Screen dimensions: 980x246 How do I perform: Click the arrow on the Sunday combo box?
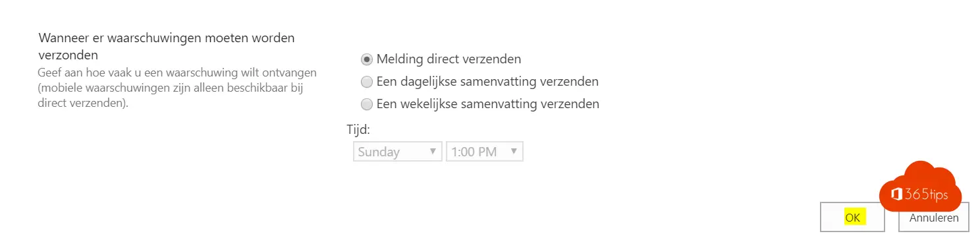[433, 151]
